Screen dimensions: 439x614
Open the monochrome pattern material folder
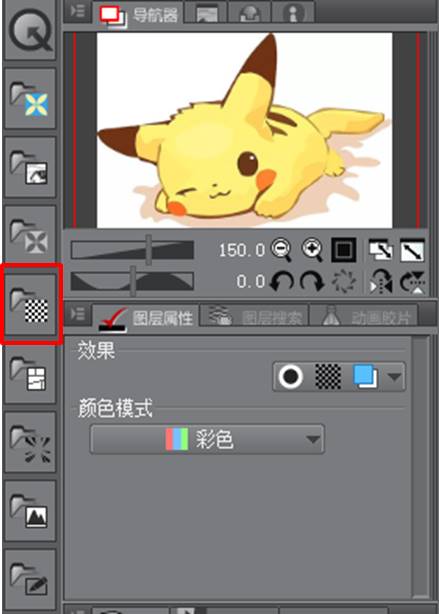[30, 236]
